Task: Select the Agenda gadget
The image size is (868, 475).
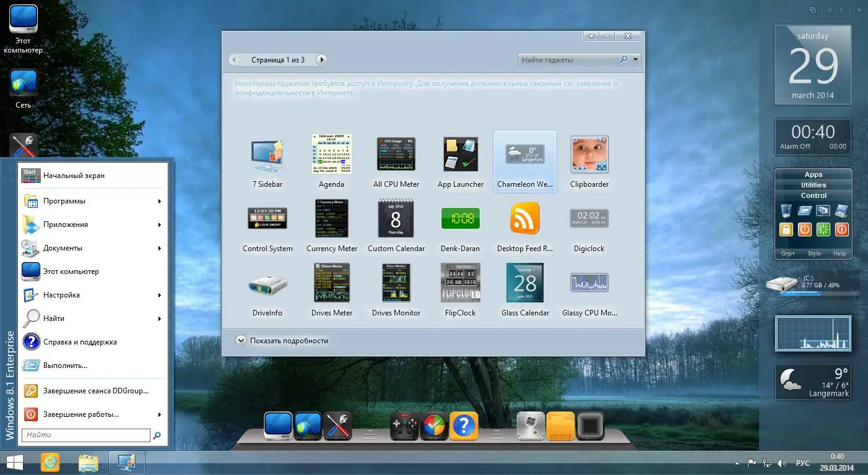Action: [x=331, y=155]
